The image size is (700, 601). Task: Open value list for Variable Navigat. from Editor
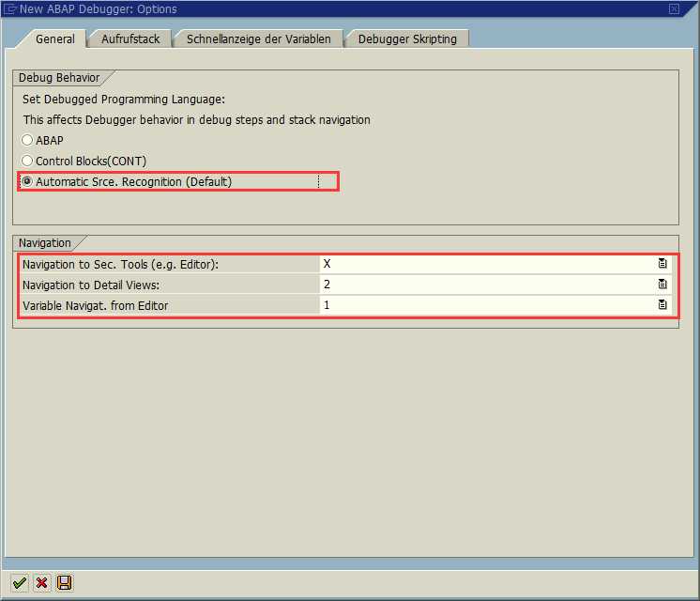coord(662,305)
